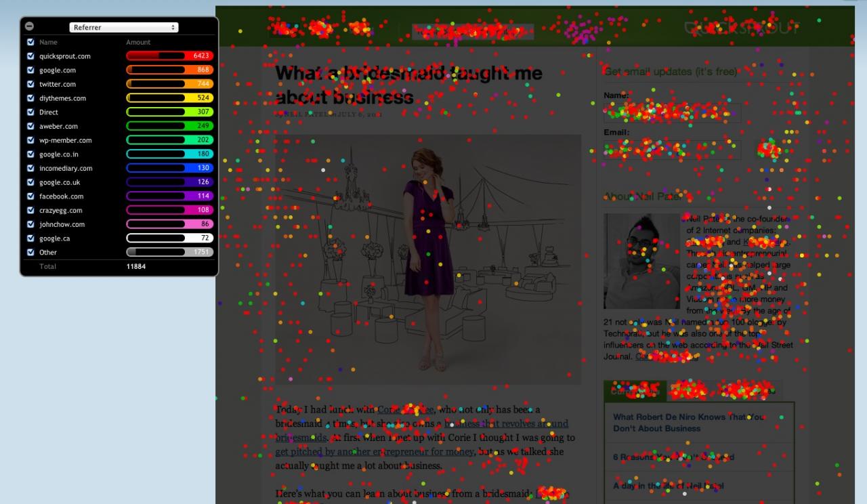Viewport: 867px width, 504px height.
Task: Click Neil Patel's profile photo
Action: click(x=641, y=261)
